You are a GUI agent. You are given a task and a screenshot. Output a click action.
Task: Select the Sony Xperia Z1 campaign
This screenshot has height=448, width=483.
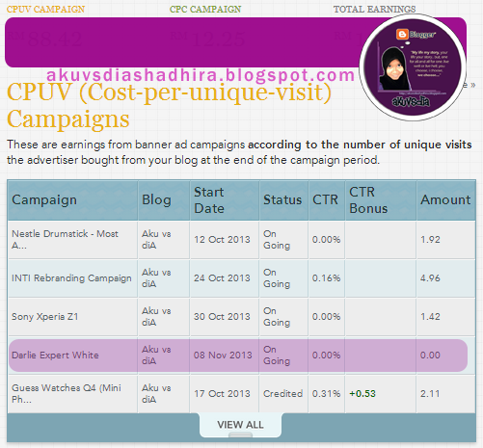pos(45,316)
